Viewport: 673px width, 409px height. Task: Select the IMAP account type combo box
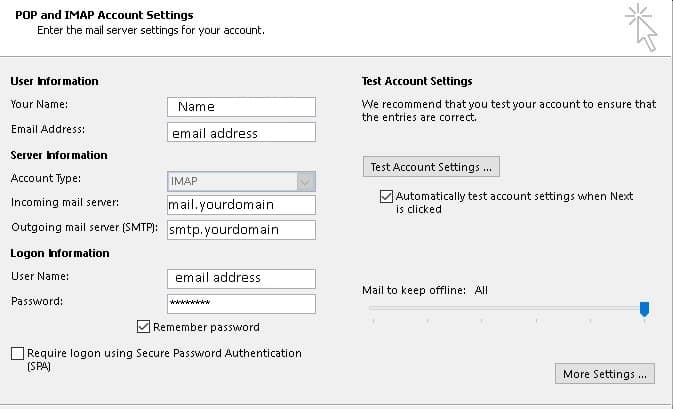click(241, 181)
